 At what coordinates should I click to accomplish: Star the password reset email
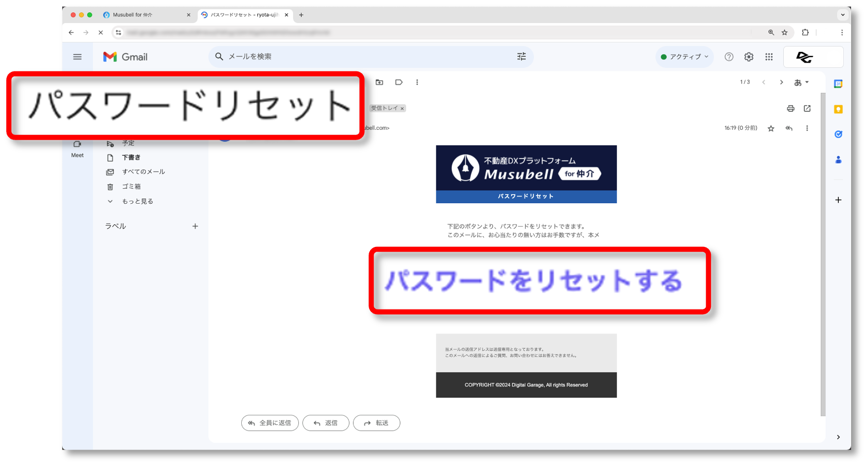coord(771,128)
